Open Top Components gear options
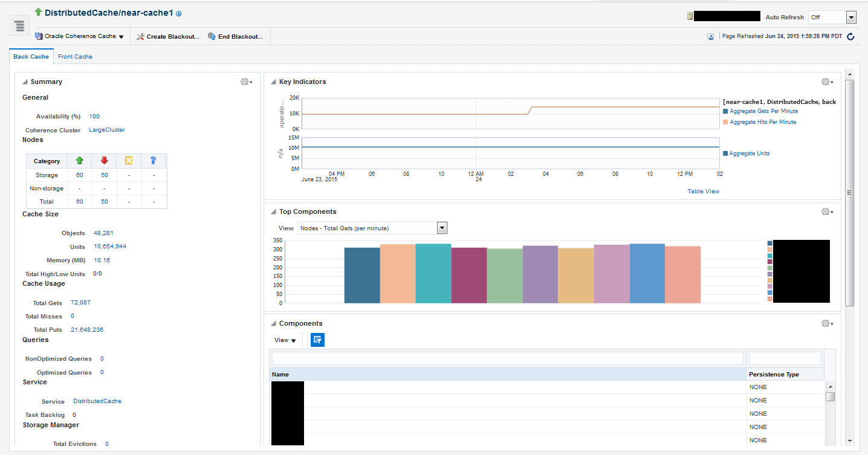This screenshot has width=868, height=455. [827, 211]
